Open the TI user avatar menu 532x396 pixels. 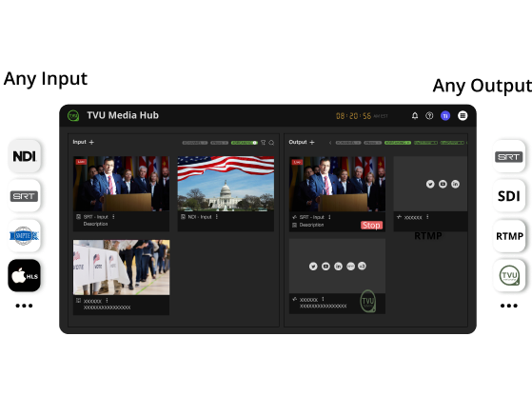pyautogui.click(x=445, y=116)
